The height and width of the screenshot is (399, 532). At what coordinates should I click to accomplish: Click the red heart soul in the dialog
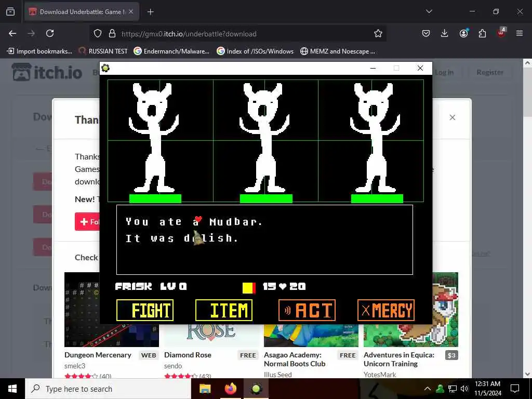pos(198,219)
